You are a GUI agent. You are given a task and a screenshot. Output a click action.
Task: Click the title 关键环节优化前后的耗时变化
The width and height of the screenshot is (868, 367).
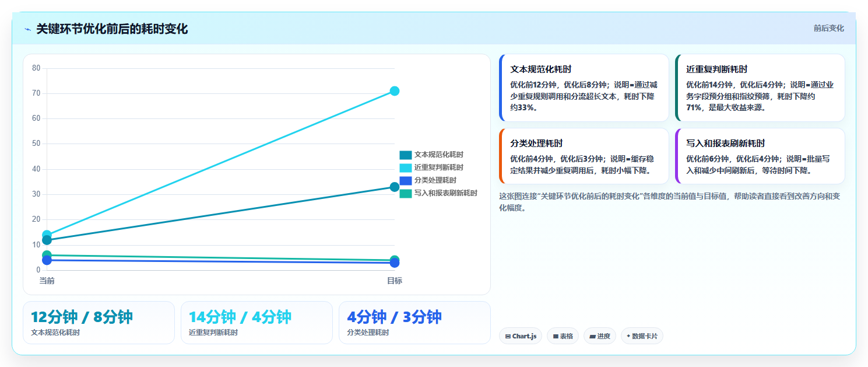(112, 29)
